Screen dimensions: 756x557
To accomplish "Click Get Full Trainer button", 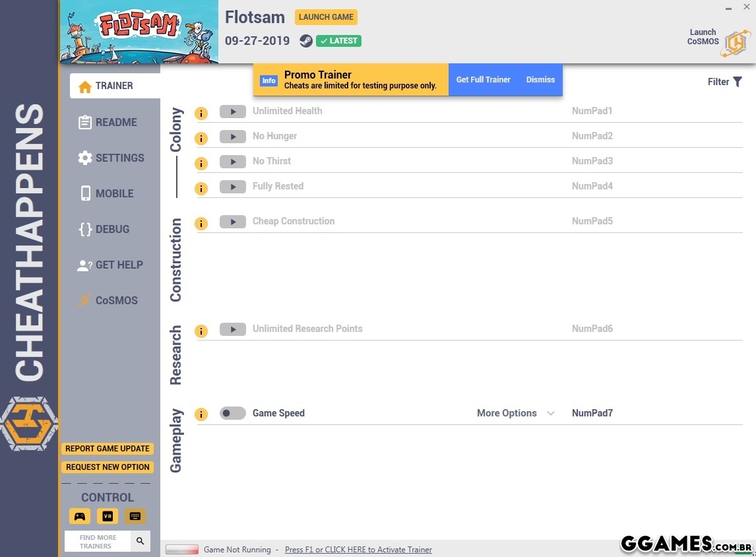I will [483, 80].
